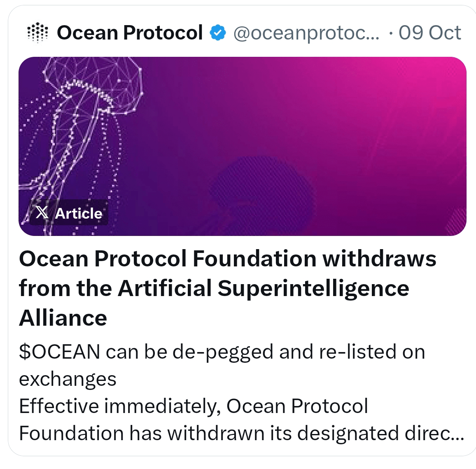The width and height of the screenshot is (476, 469).
Task: Click the word "exchanges" in the summary
Action: click(68, 379)
